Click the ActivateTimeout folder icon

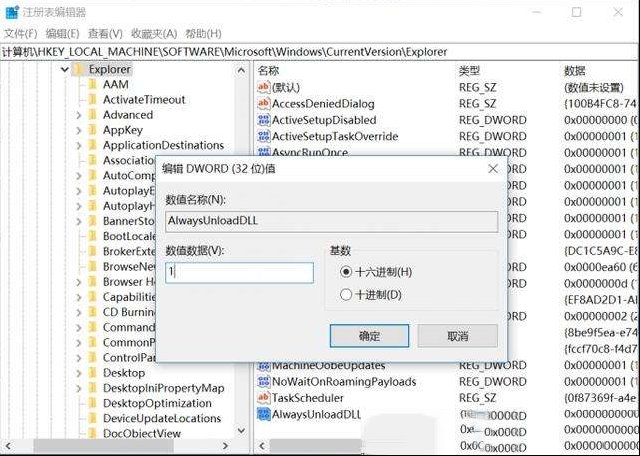pos(93,100)
